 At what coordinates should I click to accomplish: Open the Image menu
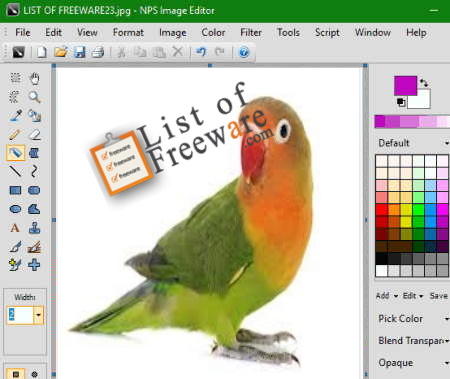tap(172, 32)
